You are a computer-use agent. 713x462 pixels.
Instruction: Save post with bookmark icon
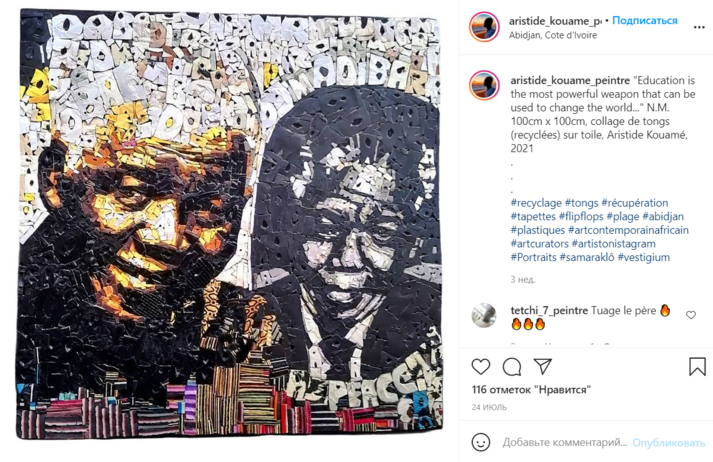tap(697, 367)
